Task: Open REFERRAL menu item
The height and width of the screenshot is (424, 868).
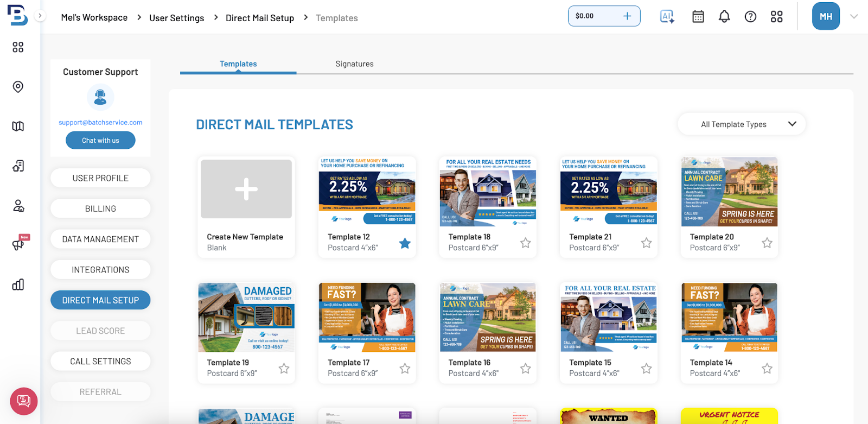Action: coord(100,391)
